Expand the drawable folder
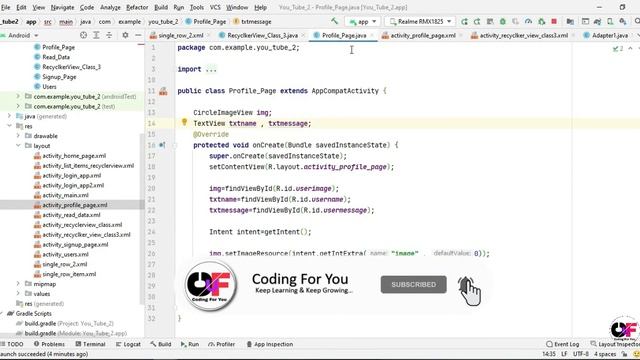Screen dimensions: 640x360 coord(18,136)
